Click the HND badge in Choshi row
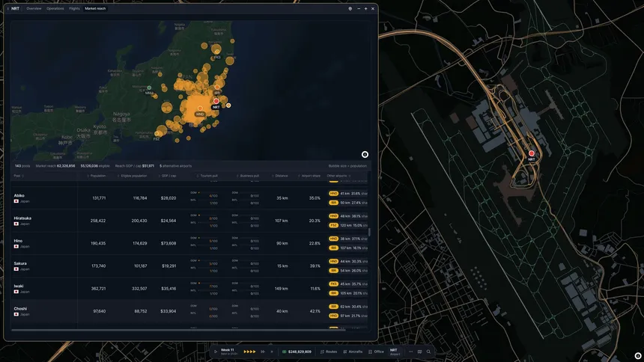 333,316
